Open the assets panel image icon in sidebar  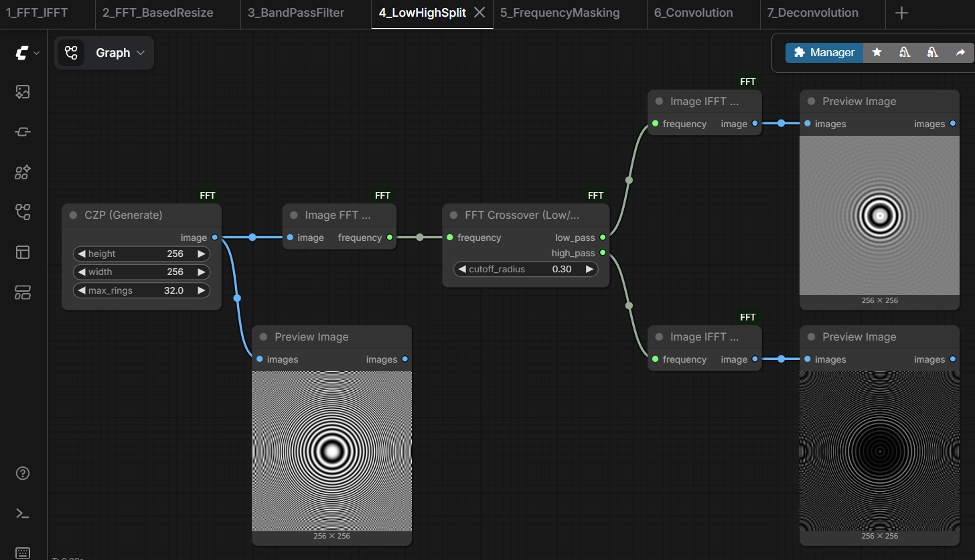[x=23, y=92]
